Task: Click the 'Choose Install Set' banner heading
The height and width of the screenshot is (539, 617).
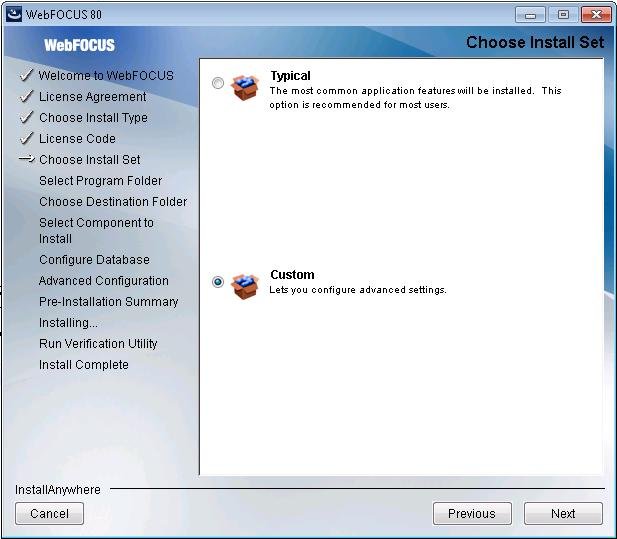Action: [535, 42]
